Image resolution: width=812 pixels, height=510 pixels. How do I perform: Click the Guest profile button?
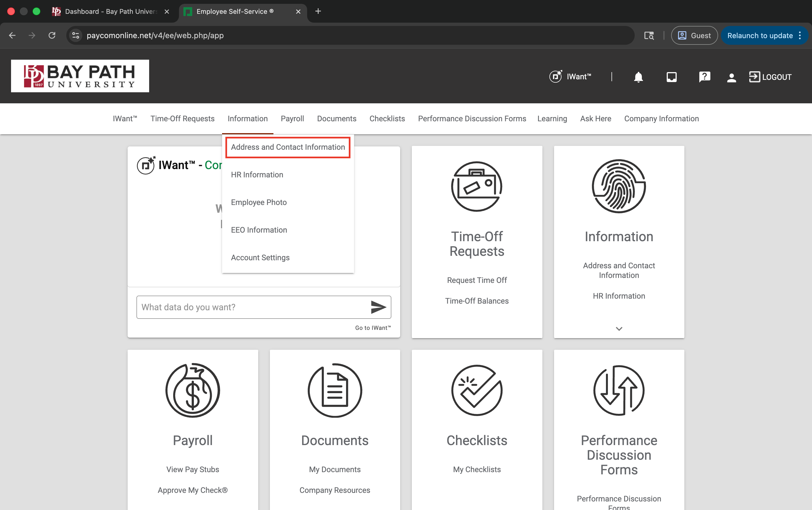point(694,35)
